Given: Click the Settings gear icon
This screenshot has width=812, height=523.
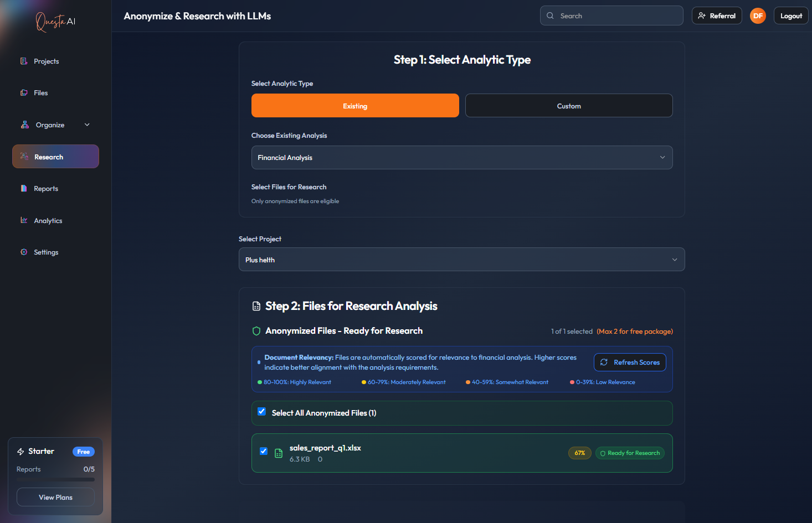Looking at the screenshot, I should [x=24, y=252].
